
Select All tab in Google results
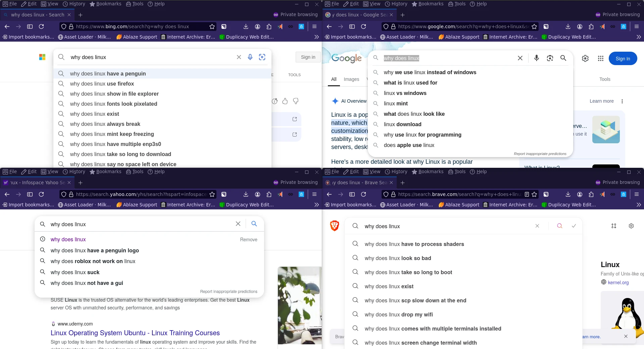pos(334,79)
